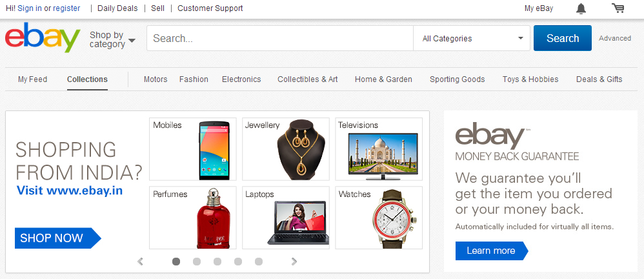
Task: Open the Watches category tile
Action: pos(379,218)
